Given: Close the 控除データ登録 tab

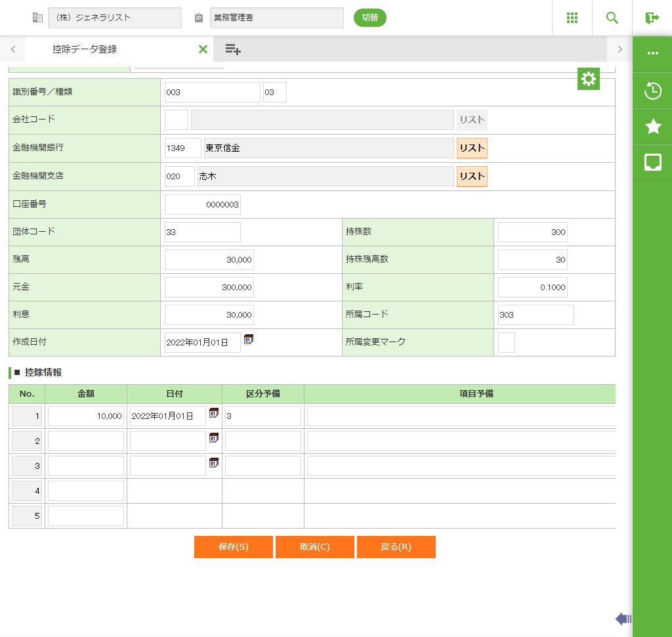Looking at the screenshot, I should click(203, 49).
